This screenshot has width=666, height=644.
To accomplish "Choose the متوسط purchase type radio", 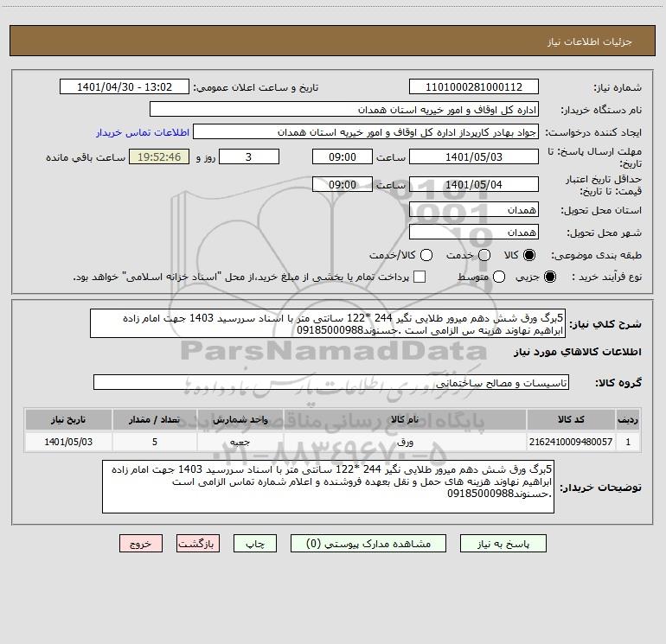I will [499, 277].
